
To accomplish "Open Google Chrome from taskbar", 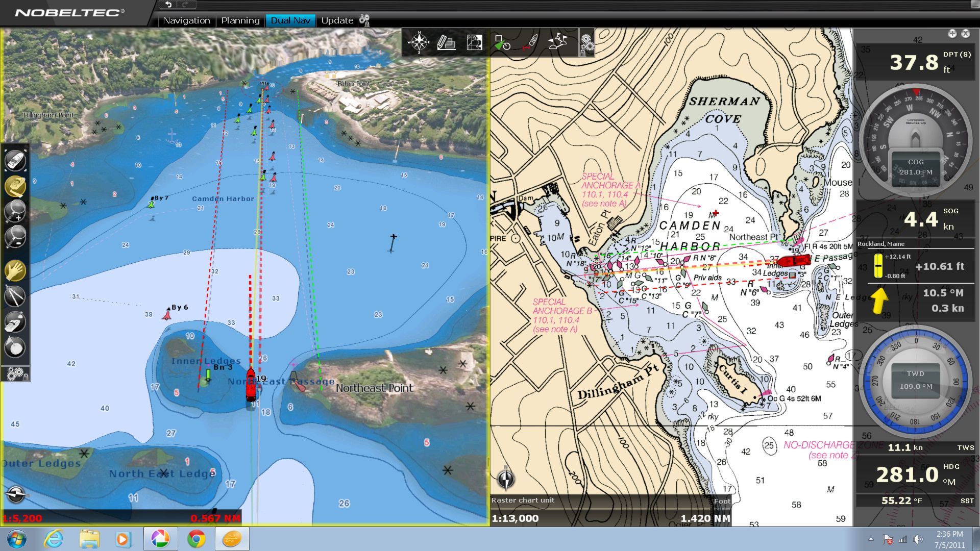I will coord(196,539).
